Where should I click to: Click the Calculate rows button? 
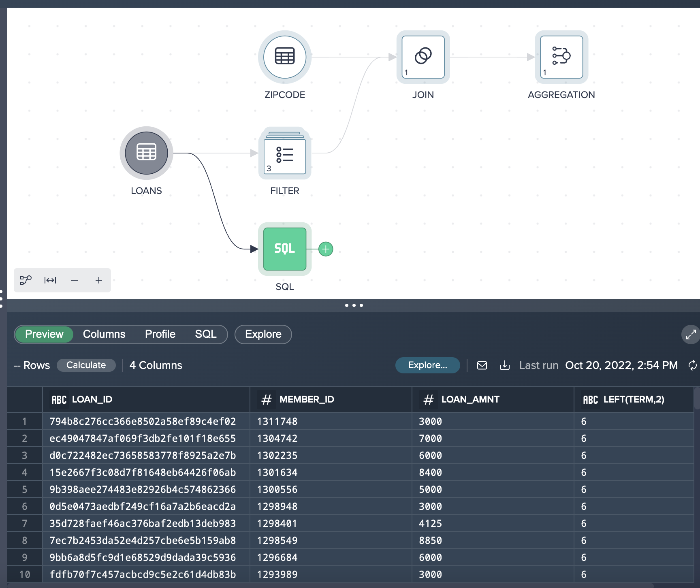pos(86,365)
